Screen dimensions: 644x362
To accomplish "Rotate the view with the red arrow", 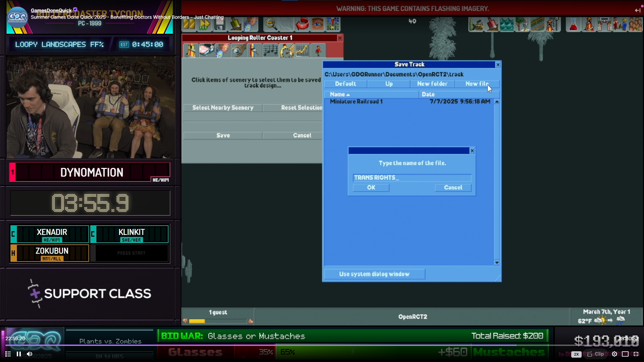I will [x=302, y=24].
